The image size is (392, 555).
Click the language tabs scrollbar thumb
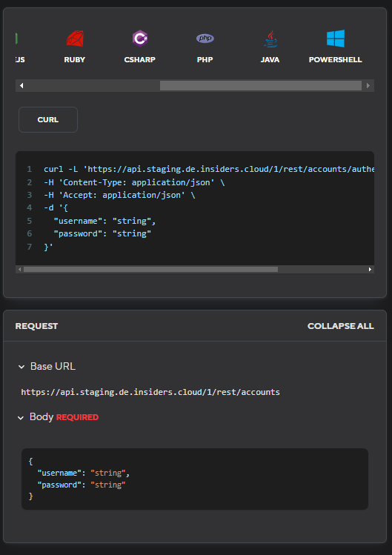pyautogui.click(x=261, y=86)
